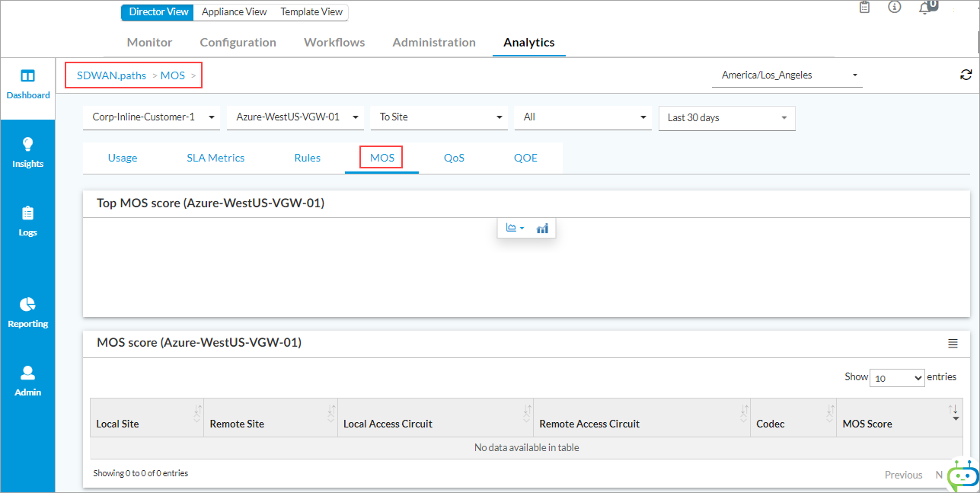The width and height of the screenshot is (980, 493).
Task: Open the Last 30 days dropdown
Action: click(726, 118)
